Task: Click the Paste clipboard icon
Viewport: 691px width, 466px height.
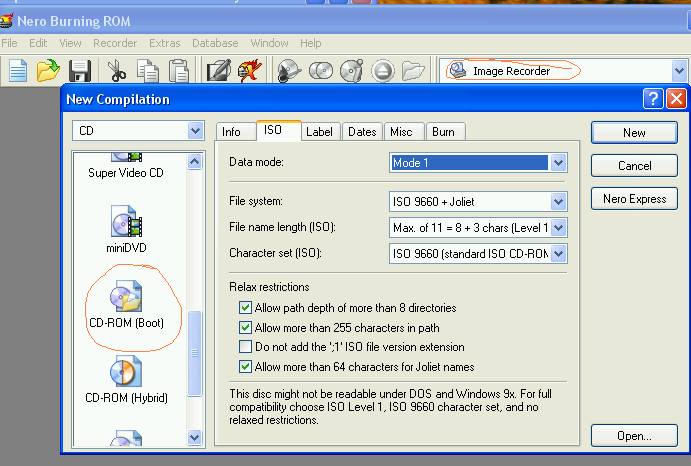Action: click(x=179, y=71)
